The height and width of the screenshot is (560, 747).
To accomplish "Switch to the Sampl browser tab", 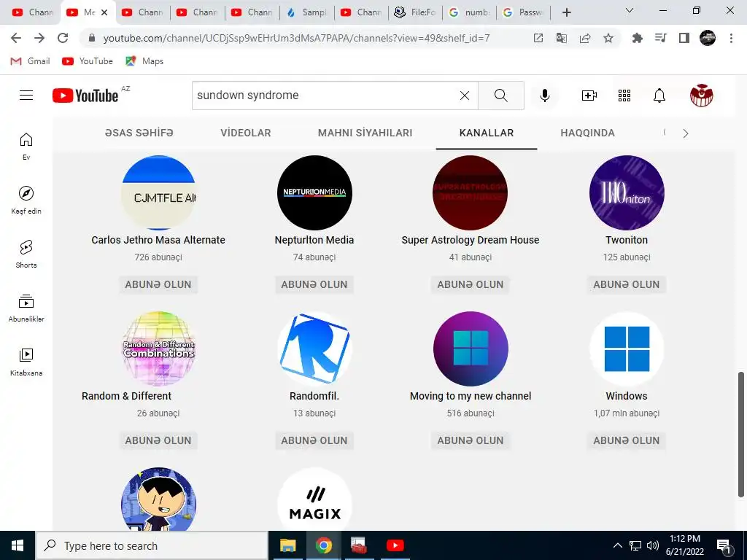I will tap(307, 12).
